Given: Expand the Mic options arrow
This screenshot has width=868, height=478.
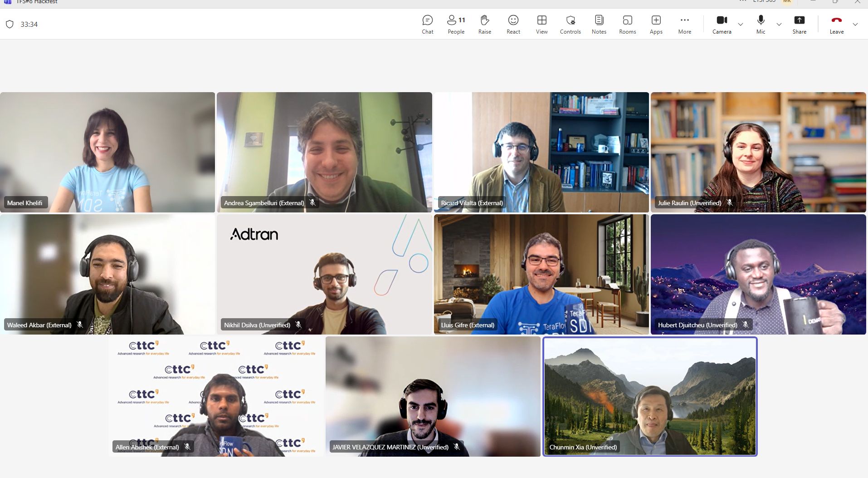Looking at the screenshot, I should 779,25.
